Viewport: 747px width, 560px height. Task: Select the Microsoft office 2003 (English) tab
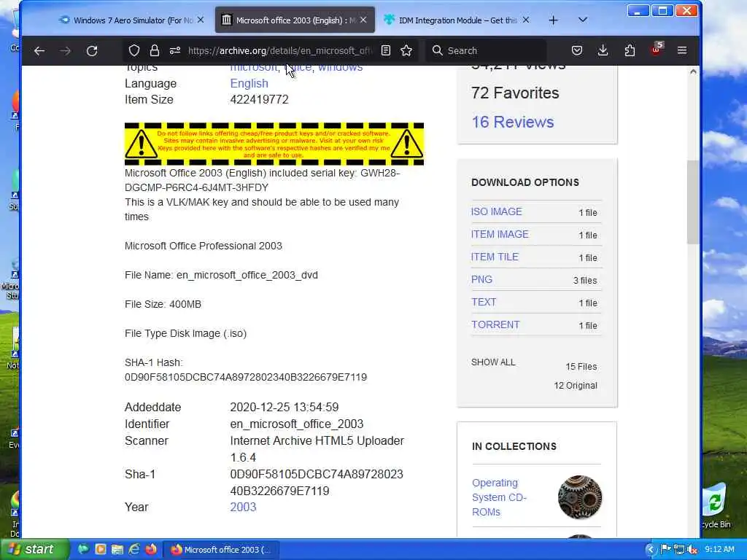pos(295,20)
